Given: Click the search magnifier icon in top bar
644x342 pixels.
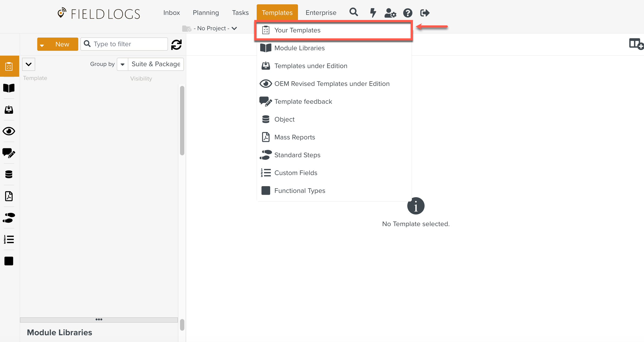Looking at the screenshot, I should [x=354, y=12].
